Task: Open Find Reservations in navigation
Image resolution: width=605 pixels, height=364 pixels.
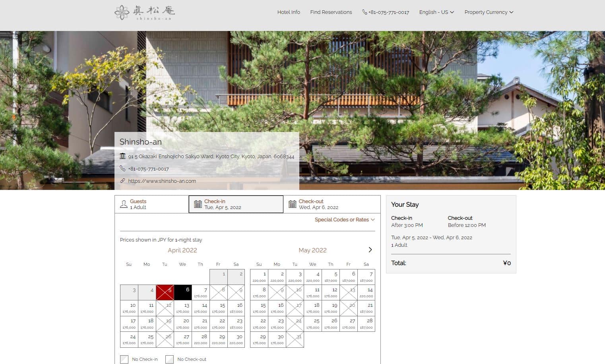Action: tap(331, 12)
